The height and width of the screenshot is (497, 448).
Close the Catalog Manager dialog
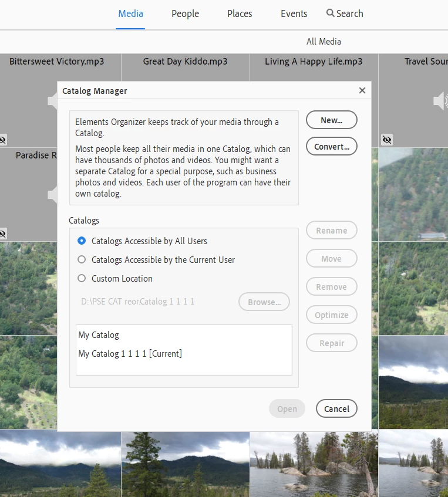click(362, 90)
